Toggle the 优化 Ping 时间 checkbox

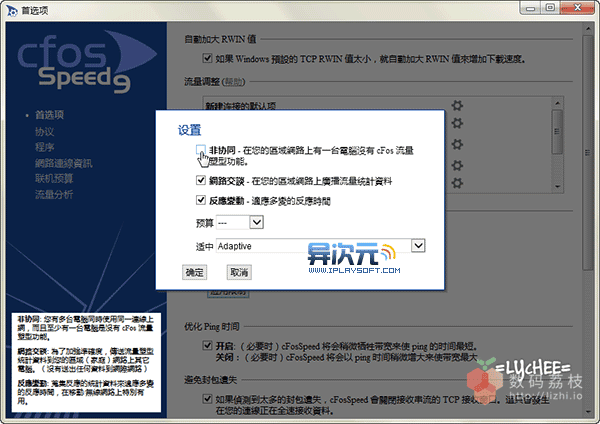(x=207, y=346)
